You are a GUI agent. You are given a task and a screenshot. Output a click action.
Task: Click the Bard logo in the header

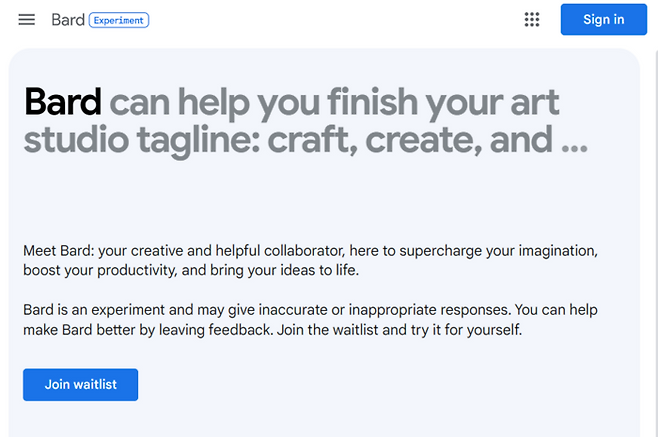tap(68, 20)
